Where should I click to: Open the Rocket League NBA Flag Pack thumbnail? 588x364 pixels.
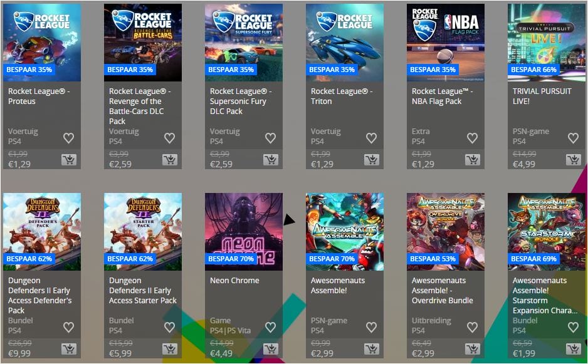pyautogui.click(x=446, y=43)
